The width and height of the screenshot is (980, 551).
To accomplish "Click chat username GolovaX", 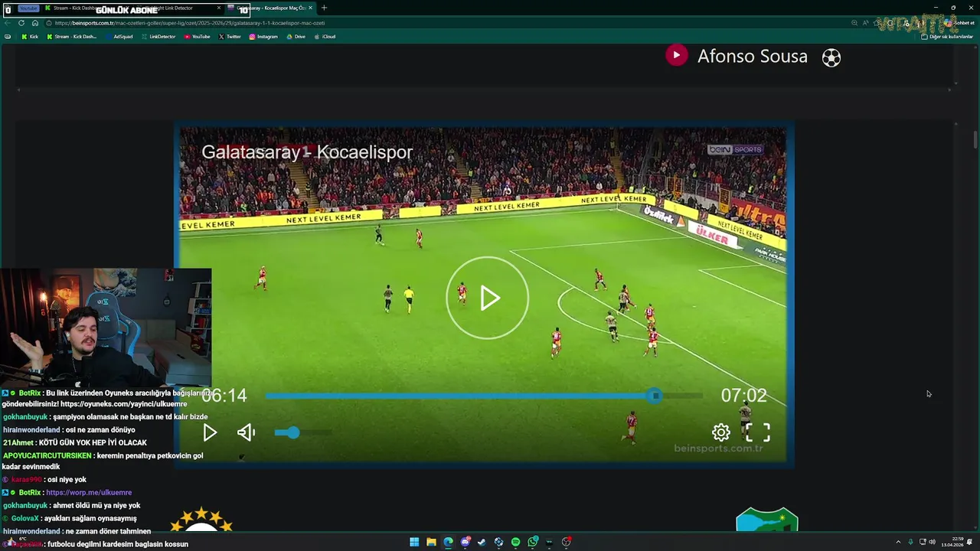I will [x=25, y=519].
